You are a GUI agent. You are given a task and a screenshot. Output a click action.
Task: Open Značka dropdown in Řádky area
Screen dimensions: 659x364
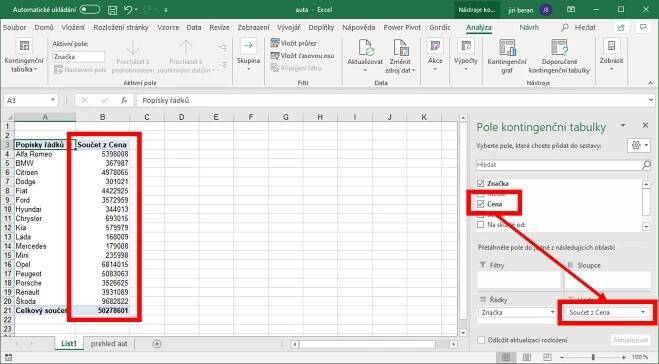tap(552, 312)
